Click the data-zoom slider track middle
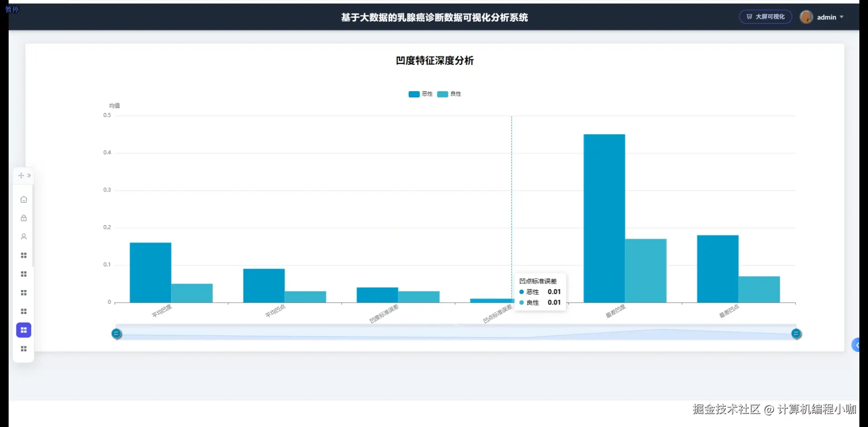Screen dimensions: 868x427 point(456,333)
